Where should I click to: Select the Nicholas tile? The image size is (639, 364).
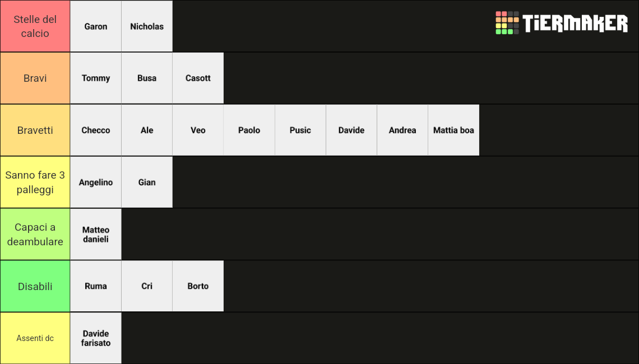[147, 26]
